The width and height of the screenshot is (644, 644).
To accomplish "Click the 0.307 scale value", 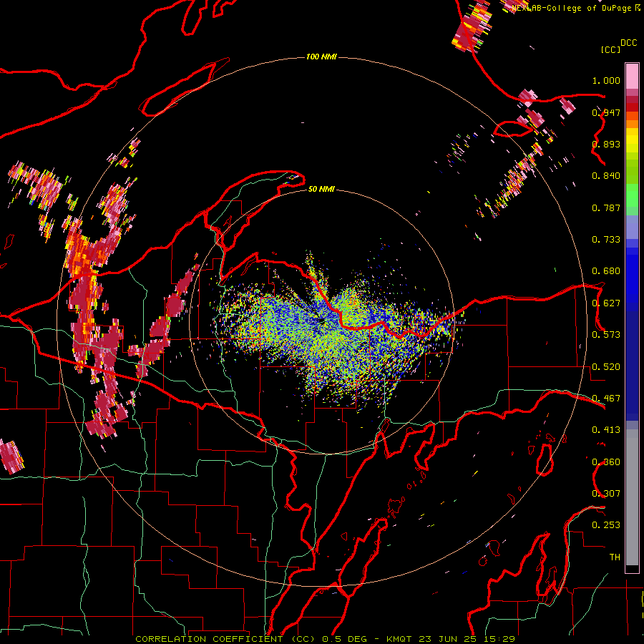I will click(606, 494).
